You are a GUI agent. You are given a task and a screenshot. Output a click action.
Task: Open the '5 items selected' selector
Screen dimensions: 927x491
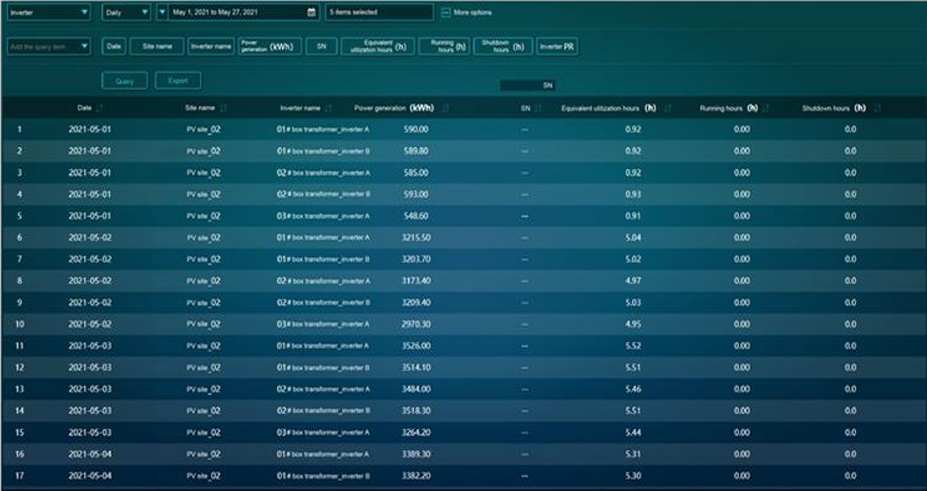379,12
